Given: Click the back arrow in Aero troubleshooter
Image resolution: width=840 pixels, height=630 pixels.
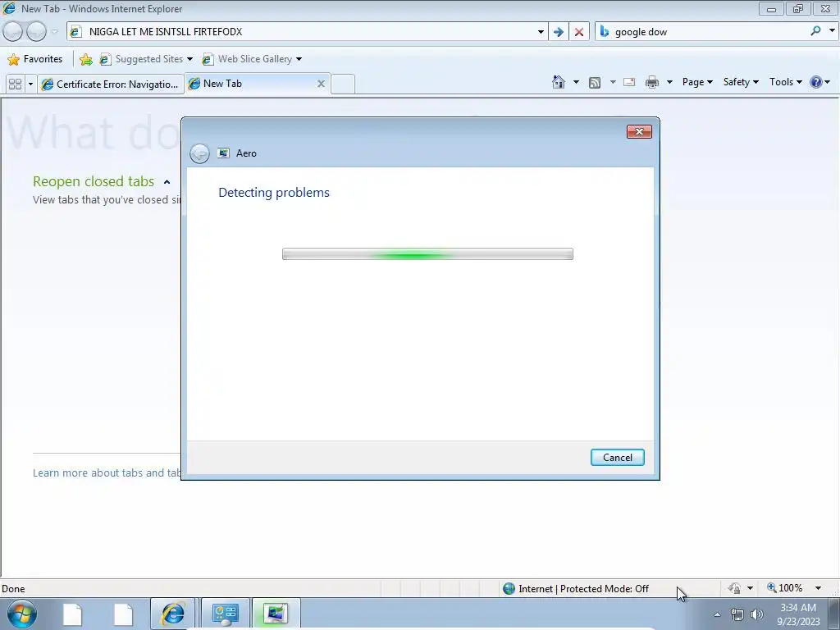Looking at the screenshot, I should [199, 153].
